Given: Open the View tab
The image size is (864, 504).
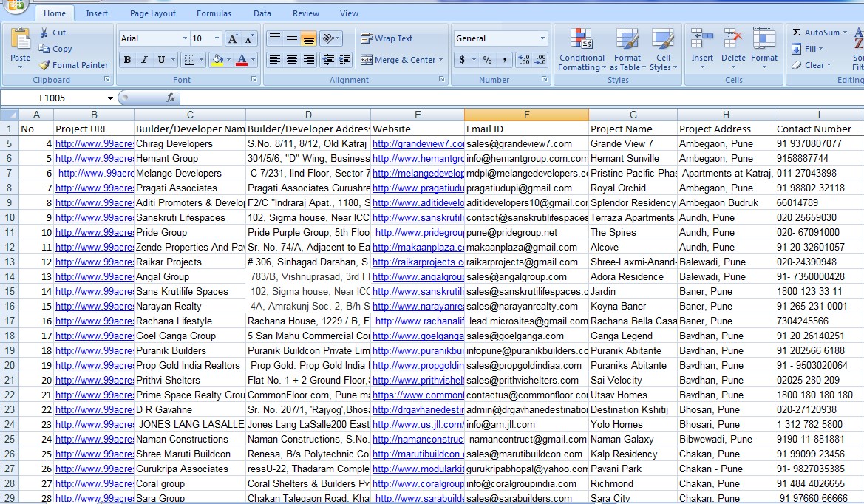Looking at the screenshot, I should (349, 13).
